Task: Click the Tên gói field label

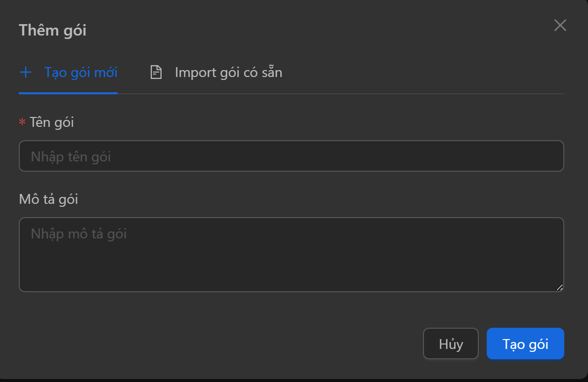Action: point(53,122)
